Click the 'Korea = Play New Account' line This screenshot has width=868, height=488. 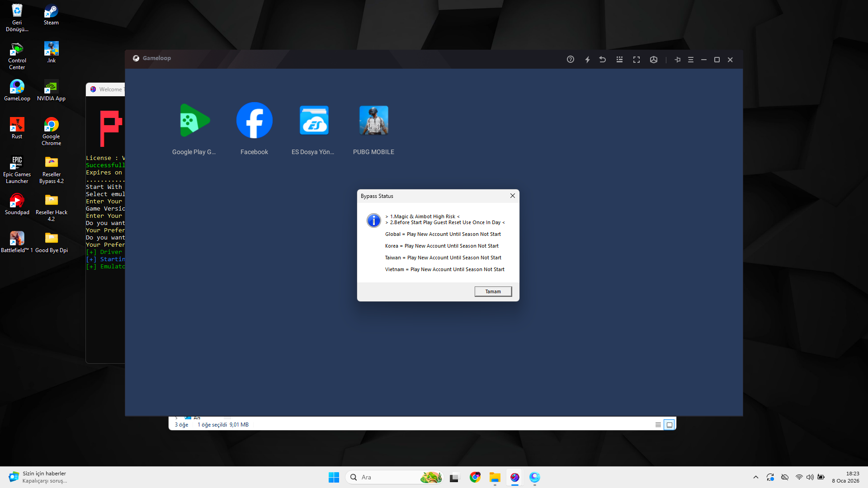(x=442, y=246)
